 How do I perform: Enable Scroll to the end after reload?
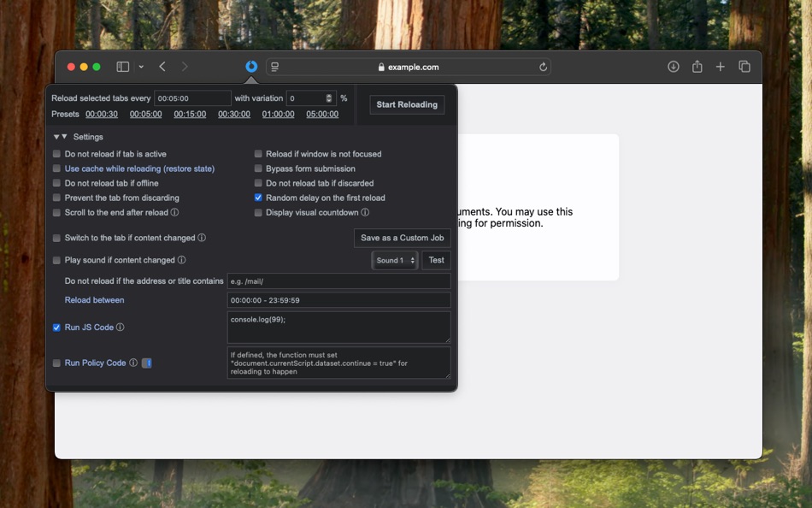(x=56, y=213)
